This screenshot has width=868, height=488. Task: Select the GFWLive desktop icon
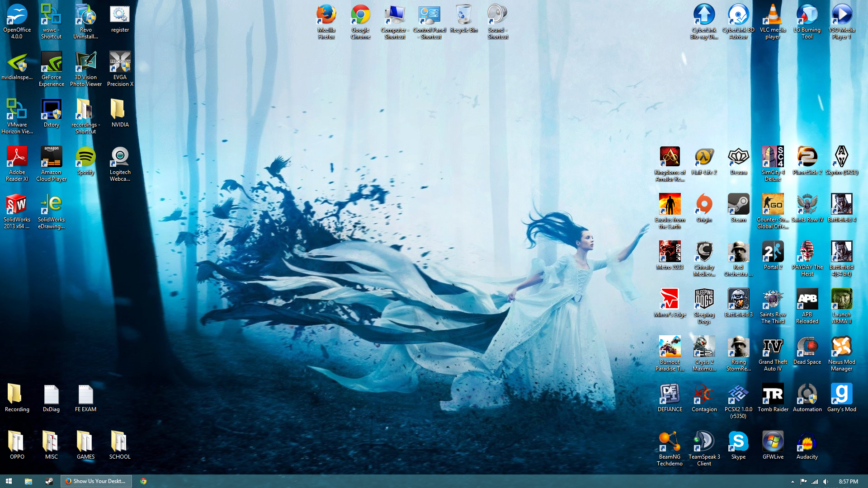(773, 445)
